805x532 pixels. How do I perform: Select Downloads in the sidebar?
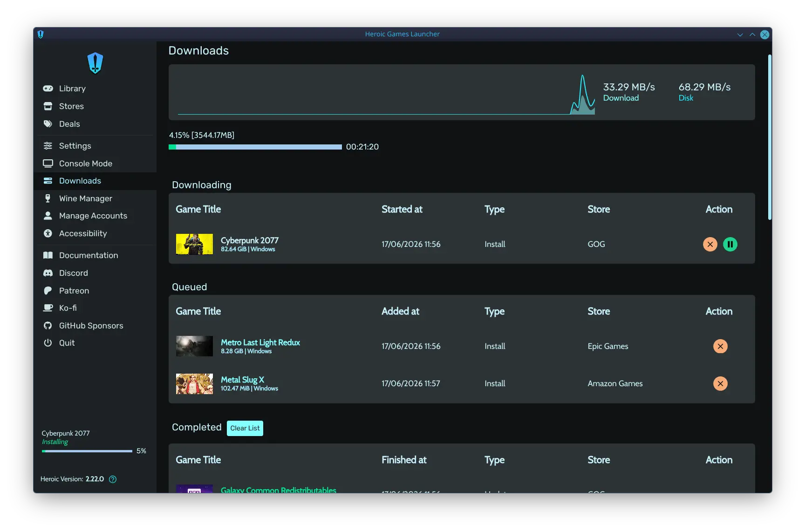(x=95, y=181)
